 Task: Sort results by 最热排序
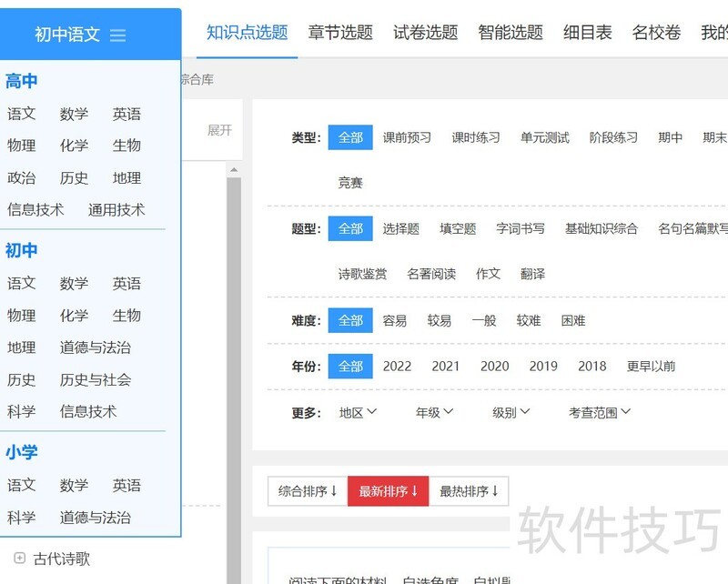click(x=469, y=491)
